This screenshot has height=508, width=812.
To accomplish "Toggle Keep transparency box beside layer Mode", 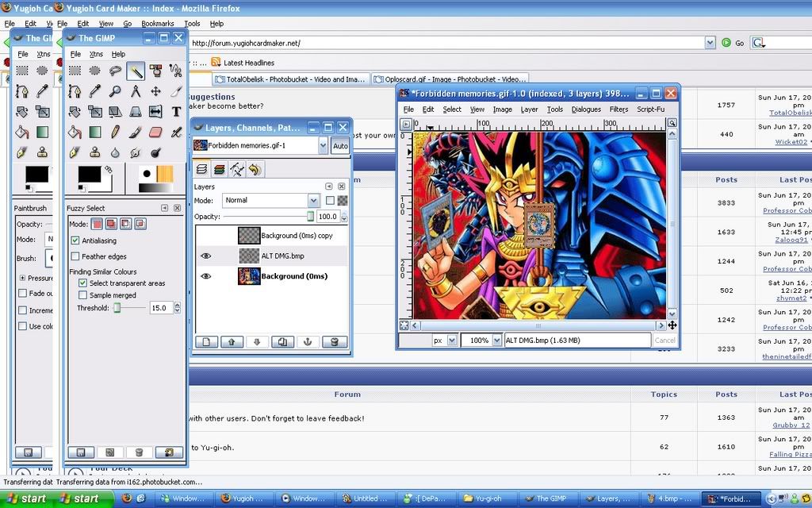I will coord(330,200).
